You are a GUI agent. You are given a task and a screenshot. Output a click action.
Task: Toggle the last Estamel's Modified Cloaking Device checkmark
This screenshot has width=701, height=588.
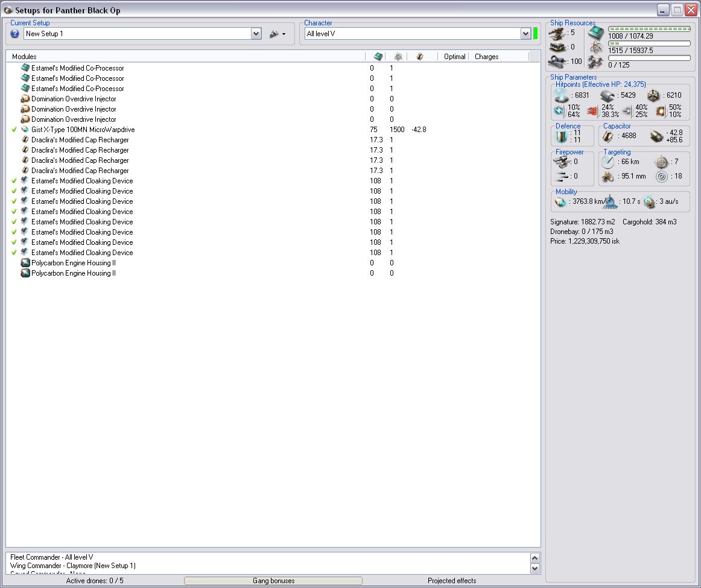[14, 253]
